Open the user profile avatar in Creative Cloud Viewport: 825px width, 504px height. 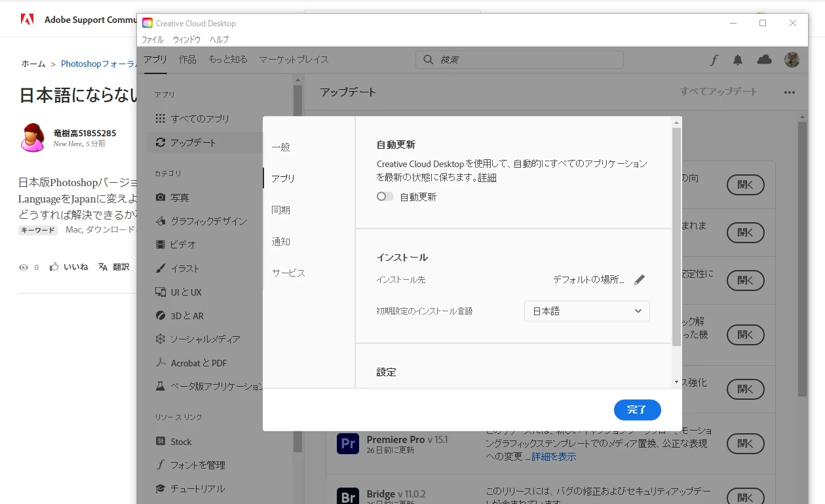pos(792,60)
